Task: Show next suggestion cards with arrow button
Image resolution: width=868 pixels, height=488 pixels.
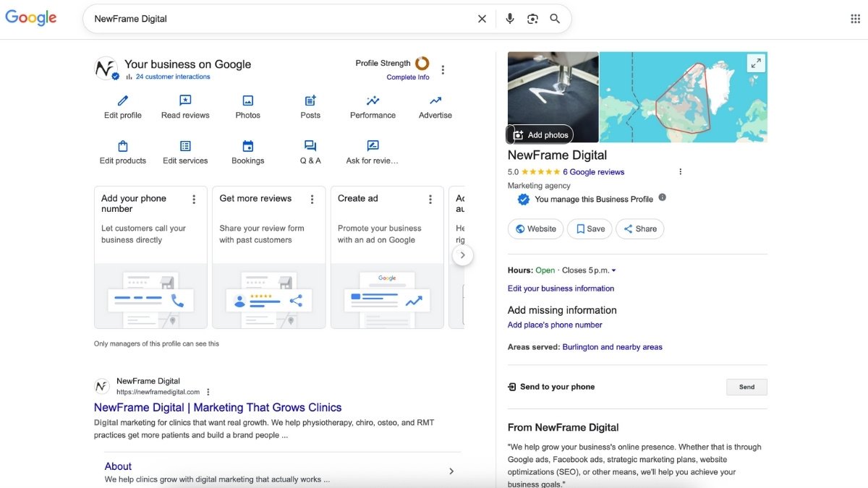Action: (x=463, y=255)
